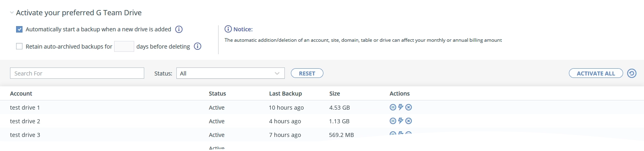Collapse Activate your preferred G Team Drive section
This screenshot has width=644, height=151.
[12, 13]
